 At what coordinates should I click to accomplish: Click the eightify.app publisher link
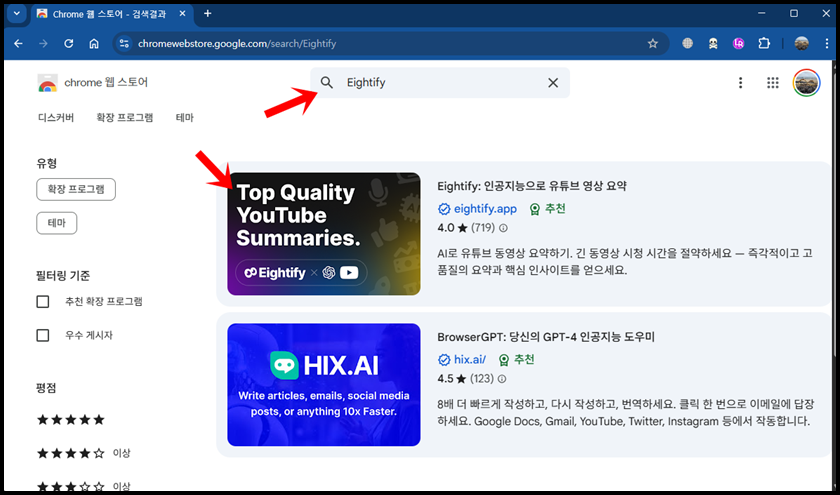point(485,209)
